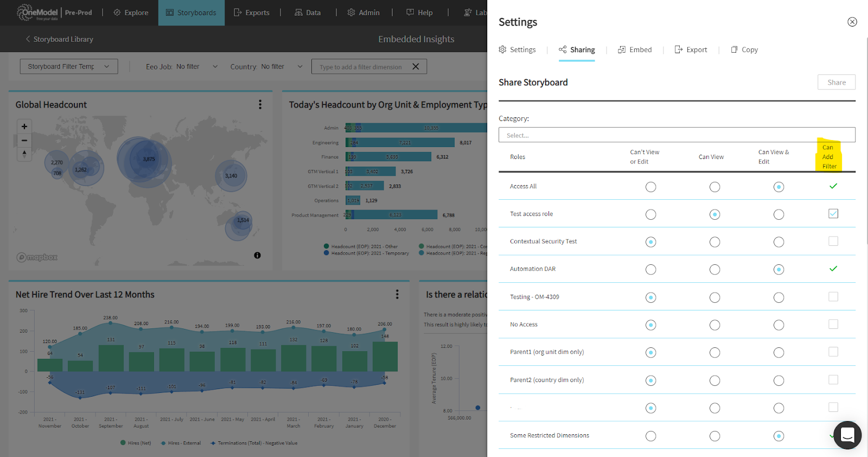Open the Category select dropdown
The width and height of the screenshot is (868, 457).
tap(676, 135)
